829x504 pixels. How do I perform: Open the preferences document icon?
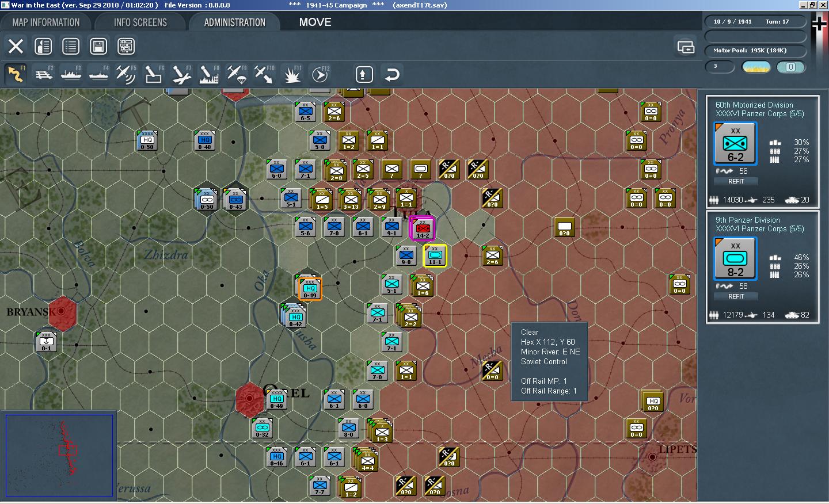coord(43,46)
